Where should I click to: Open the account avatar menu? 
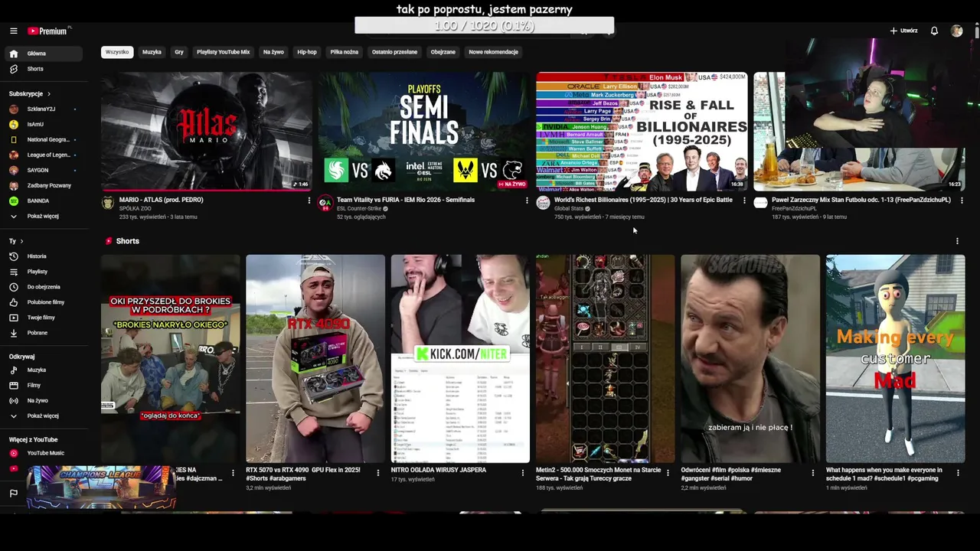(x=956, y=31)
